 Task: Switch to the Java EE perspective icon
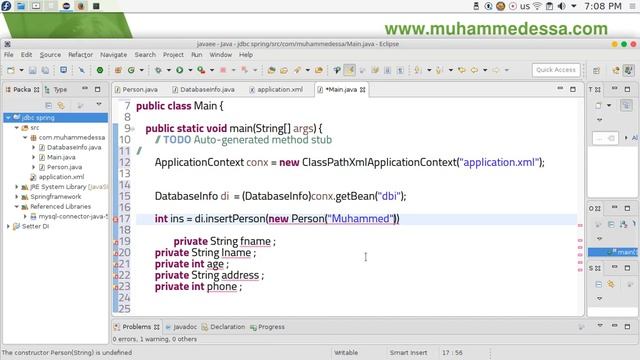point(616,70)
